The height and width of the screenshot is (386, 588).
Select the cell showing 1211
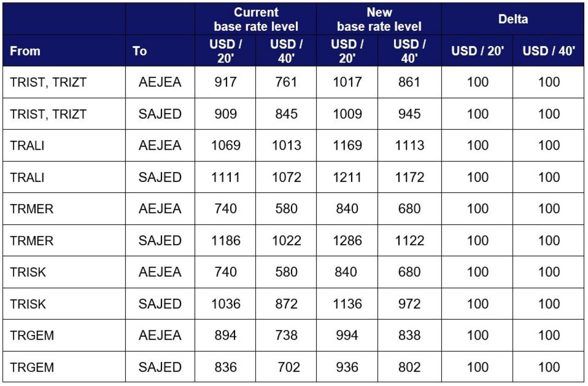(346, 177)
